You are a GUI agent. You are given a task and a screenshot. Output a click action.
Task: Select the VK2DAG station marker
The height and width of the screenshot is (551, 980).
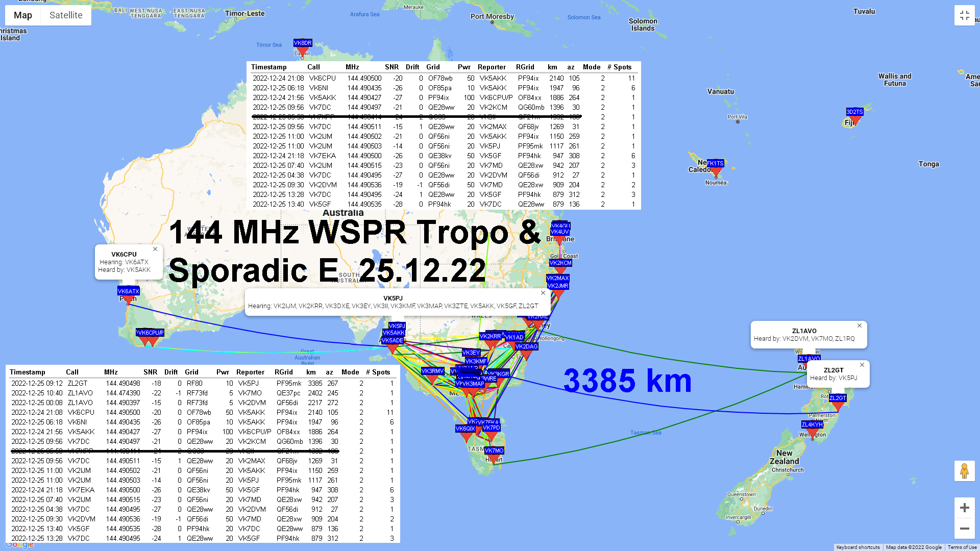coord(526,346)
